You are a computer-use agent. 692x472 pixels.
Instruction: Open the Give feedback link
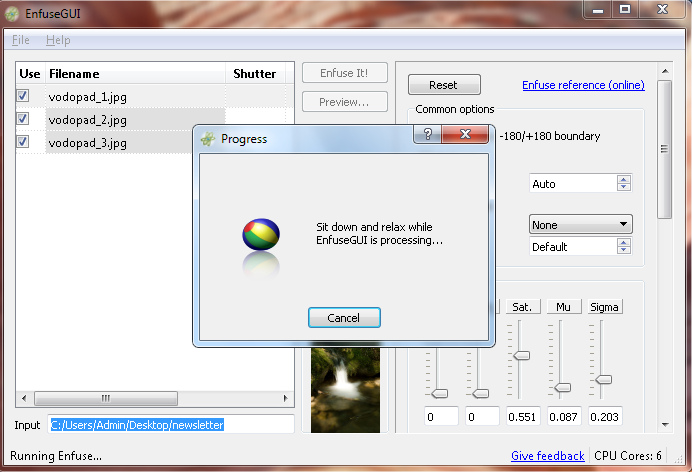click(548, 456)
